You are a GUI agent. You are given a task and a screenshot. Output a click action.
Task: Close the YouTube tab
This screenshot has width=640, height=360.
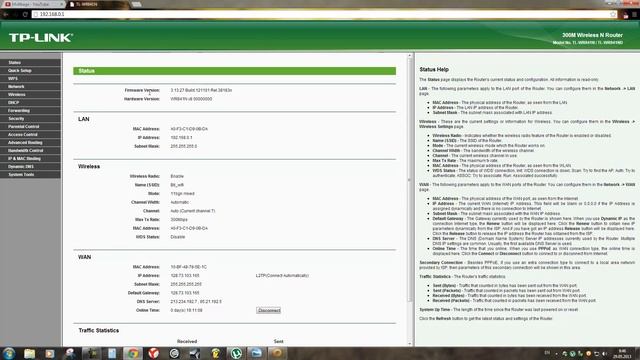(x=62, y=4)
